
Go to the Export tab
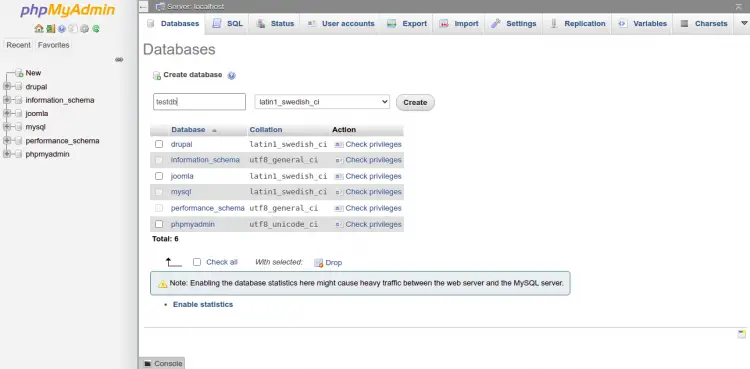(407, 24)
